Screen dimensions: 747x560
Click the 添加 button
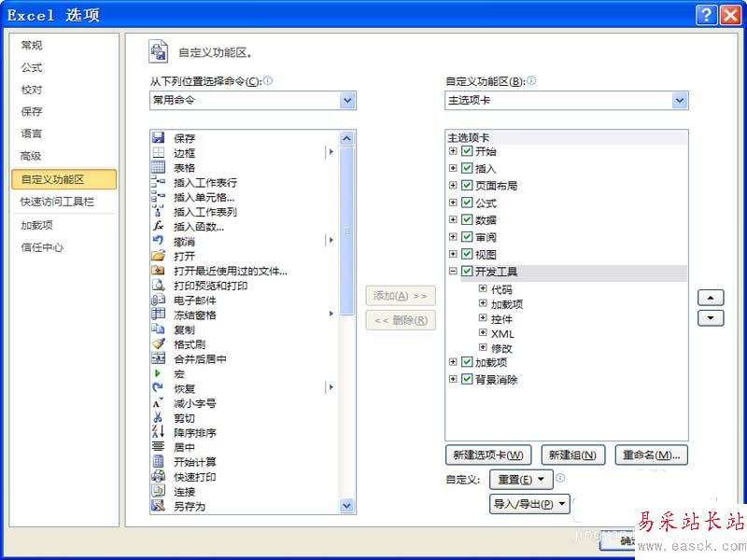tap(401, 296)
